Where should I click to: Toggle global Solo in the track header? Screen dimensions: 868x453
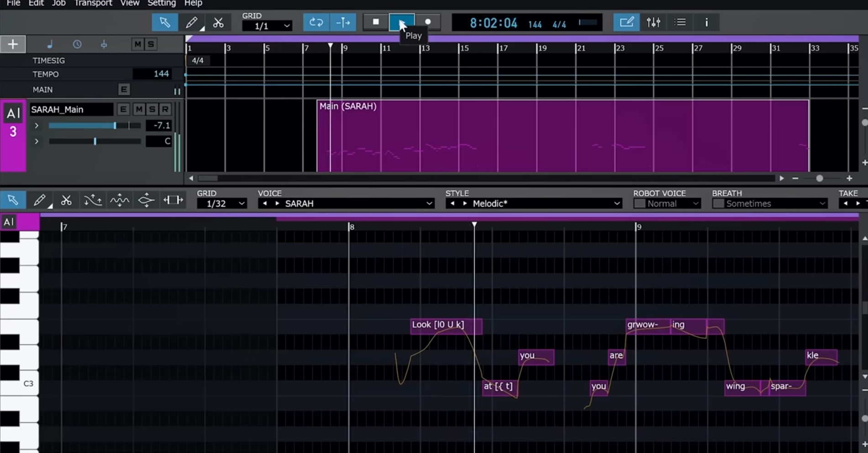point(151,44)
